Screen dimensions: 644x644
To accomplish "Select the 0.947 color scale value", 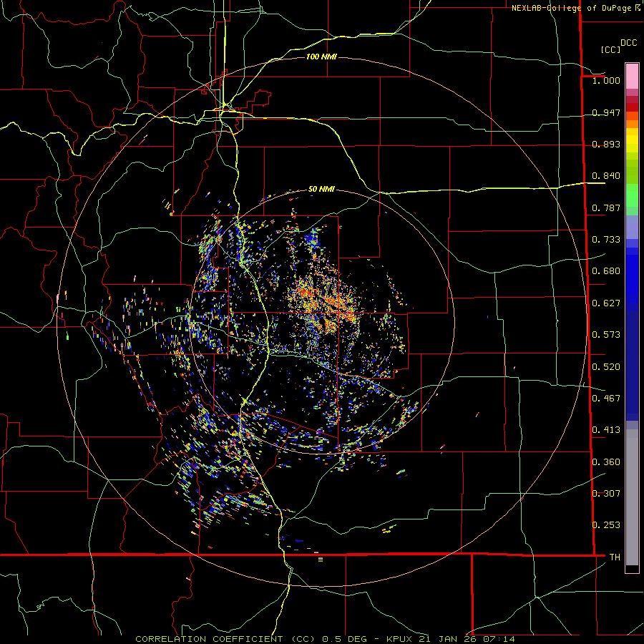I will click(x=606, y=112).
